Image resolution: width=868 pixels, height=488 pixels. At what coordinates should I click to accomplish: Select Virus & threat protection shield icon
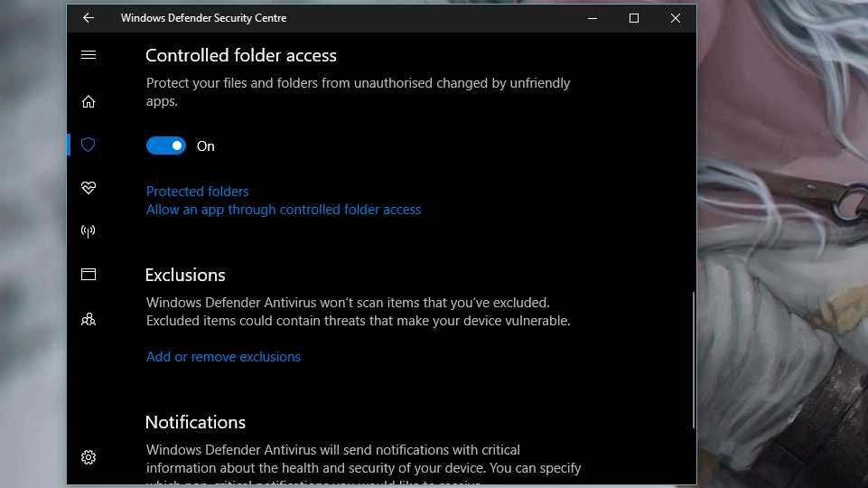[89, 145]
